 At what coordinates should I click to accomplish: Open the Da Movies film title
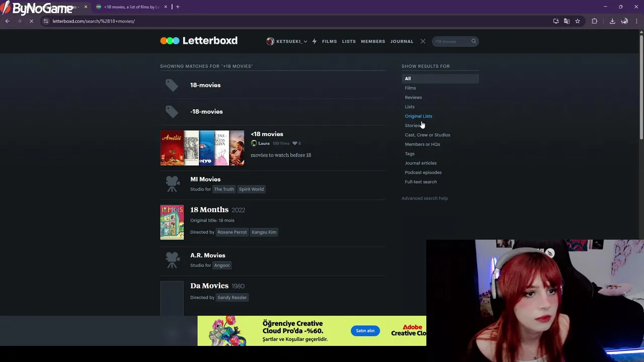tap(209, 286)
